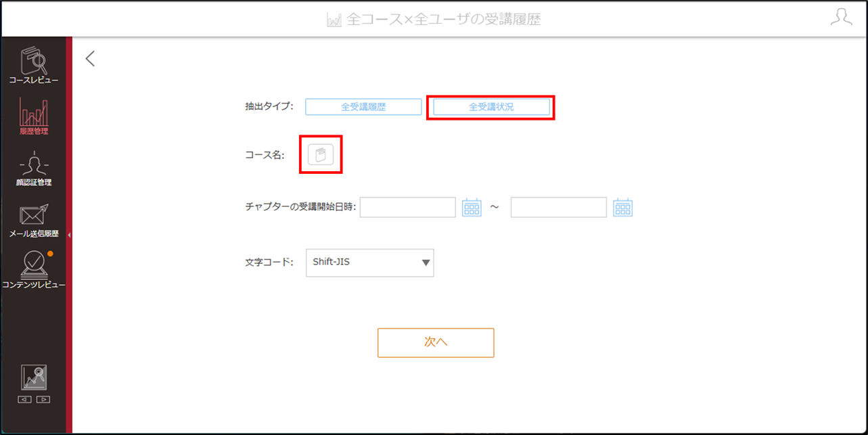The height and width of the screenshot is (435, 868).
Task: Click the 次へ button
Action: 436,342
